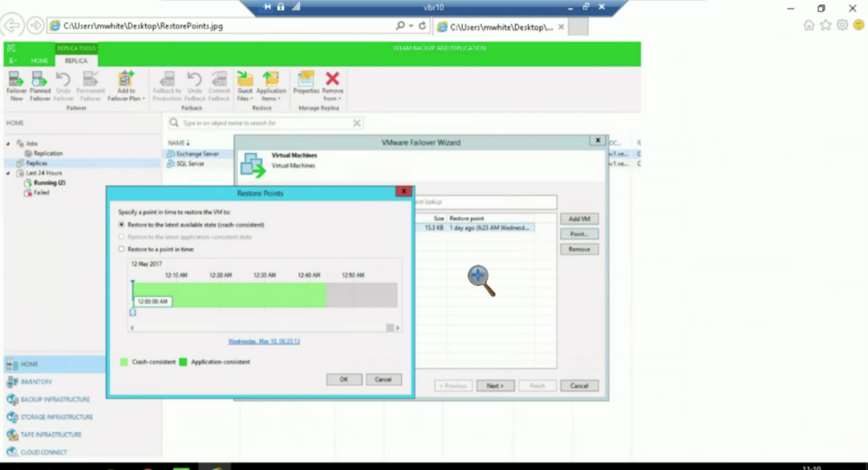Screen dimensions: 868x470
Task: Click Add VM in the Failover Wizard
Action: pyautogui.click(x=579, y=219)
